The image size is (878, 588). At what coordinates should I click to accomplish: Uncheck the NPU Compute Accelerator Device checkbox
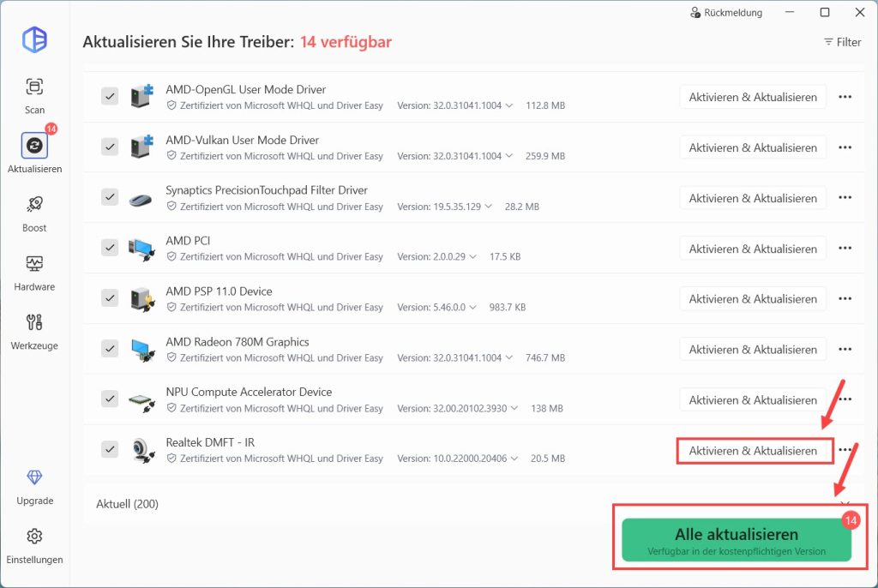[110, 399]
